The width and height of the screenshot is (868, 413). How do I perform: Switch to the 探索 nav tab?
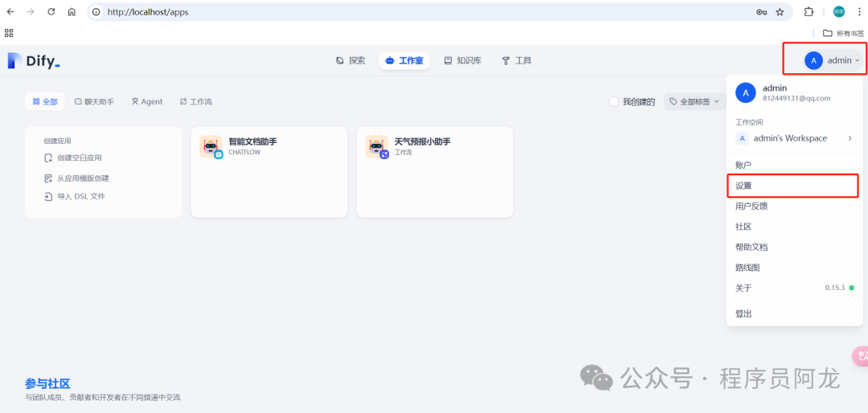click(x=350, y=61)
